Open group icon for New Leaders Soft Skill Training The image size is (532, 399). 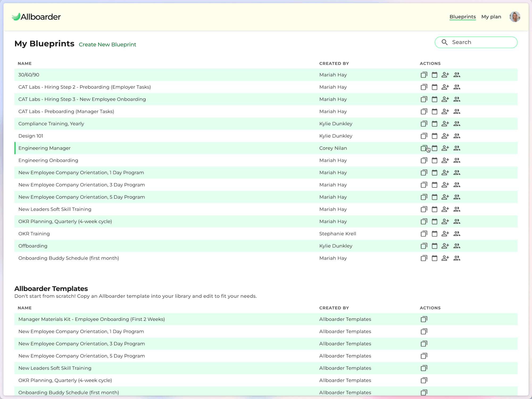pyautogui.click(x=457, y=209)
